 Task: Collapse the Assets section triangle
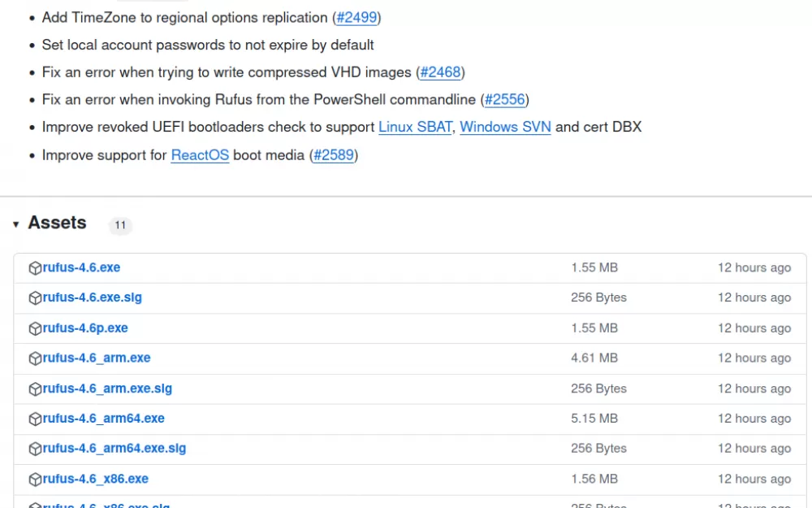pyautogui.click(x=16, y=224)
